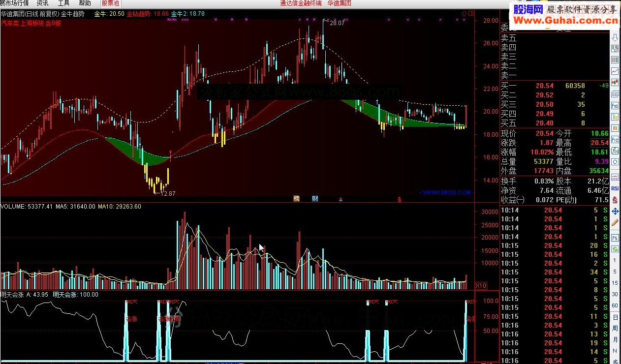Click the Fs icon in right toolbar
The image size is (621, 364).
[x=615, y=238]
